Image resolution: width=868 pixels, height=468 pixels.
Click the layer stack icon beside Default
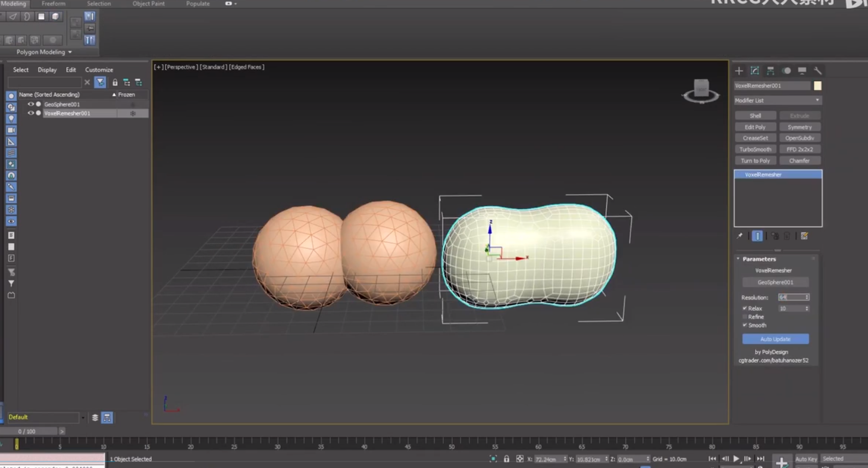tap(95, 418)
